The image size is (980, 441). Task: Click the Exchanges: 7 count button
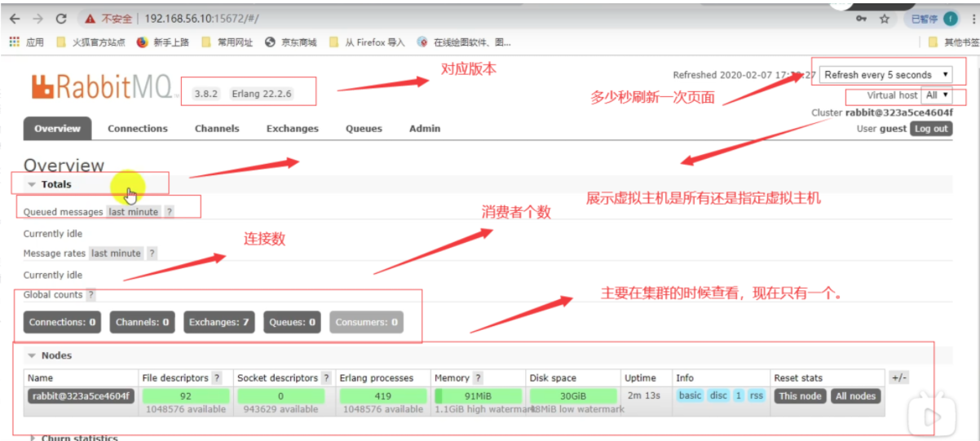219,322
